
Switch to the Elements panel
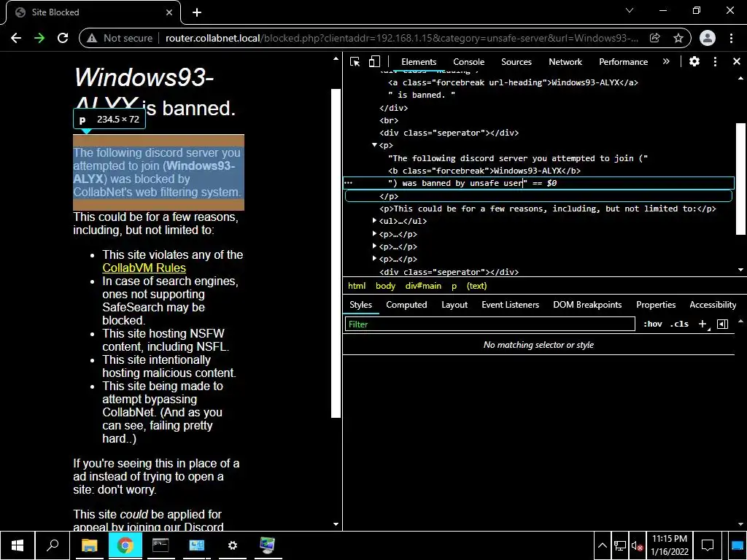click(x=419, y=62)
